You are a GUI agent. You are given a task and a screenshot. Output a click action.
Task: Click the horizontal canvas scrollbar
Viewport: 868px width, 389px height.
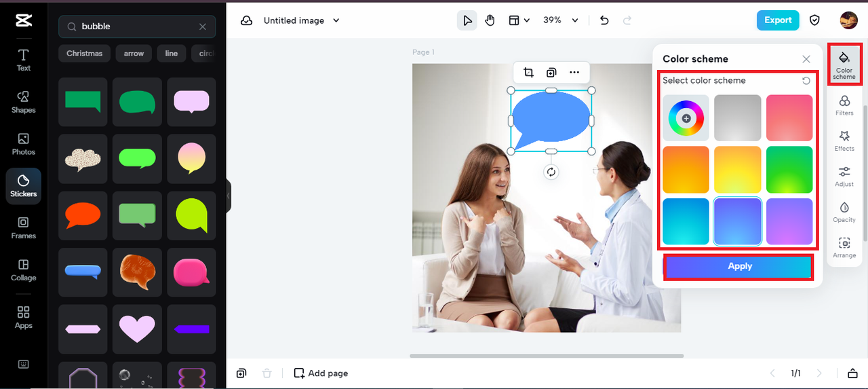547,356
